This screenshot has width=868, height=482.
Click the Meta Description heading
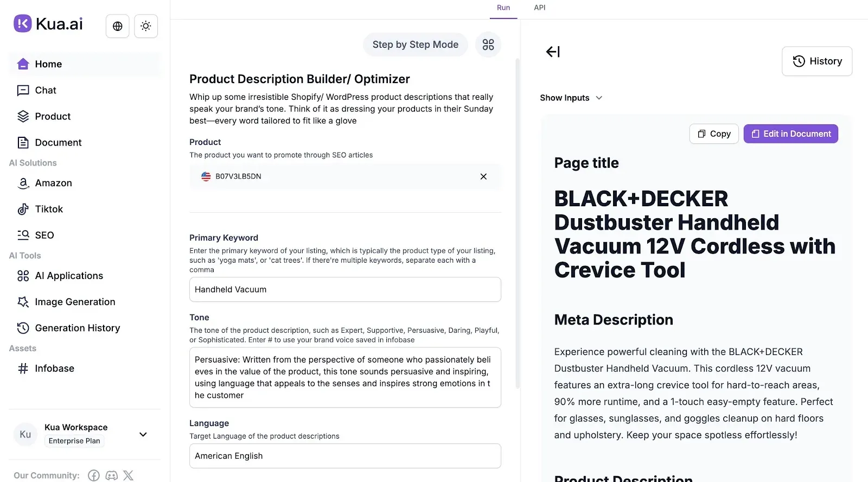pyautogui.click(x=614, y=320)
